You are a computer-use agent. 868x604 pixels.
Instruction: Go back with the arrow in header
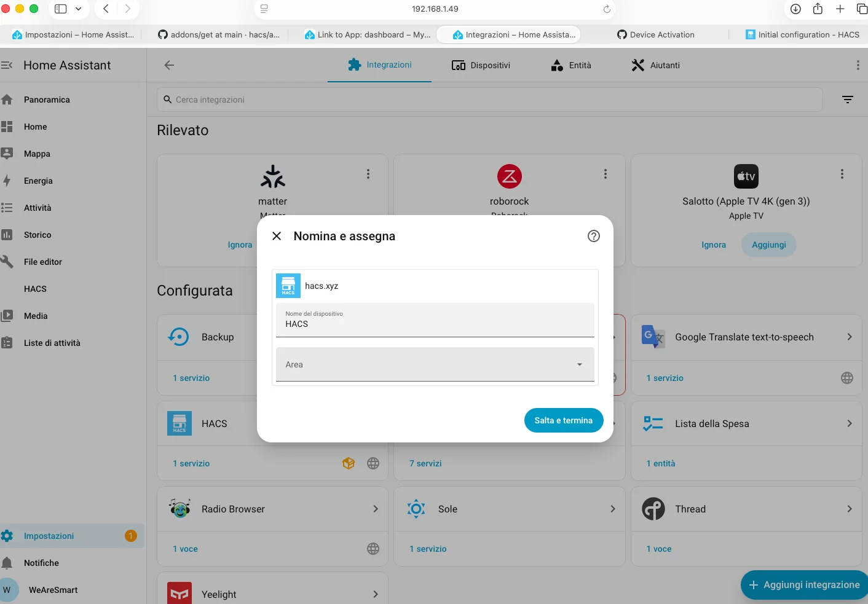pos(169,65)
